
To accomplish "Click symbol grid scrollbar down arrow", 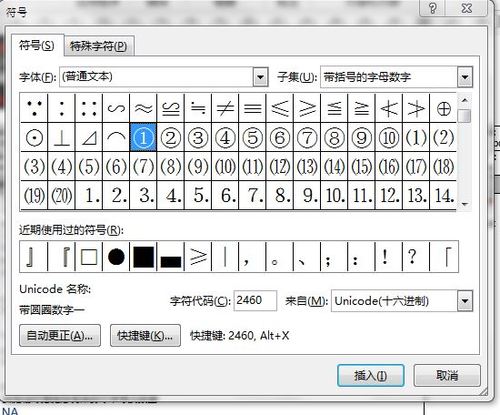I will click(465, 204).
